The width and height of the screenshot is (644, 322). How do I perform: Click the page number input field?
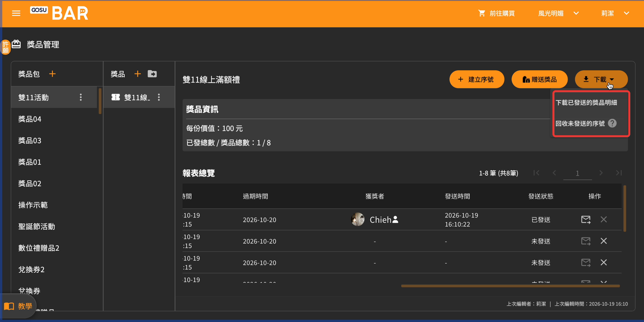coord(577,173)
